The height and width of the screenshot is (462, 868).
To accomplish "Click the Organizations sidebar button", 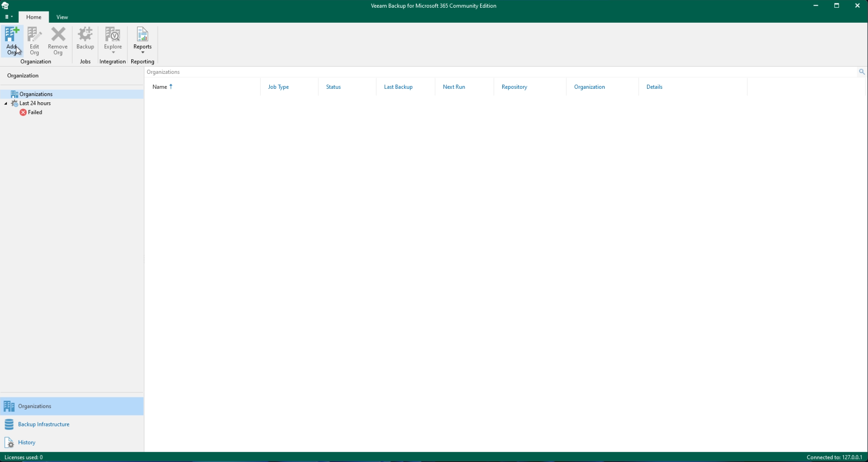I will coord(34,406).
